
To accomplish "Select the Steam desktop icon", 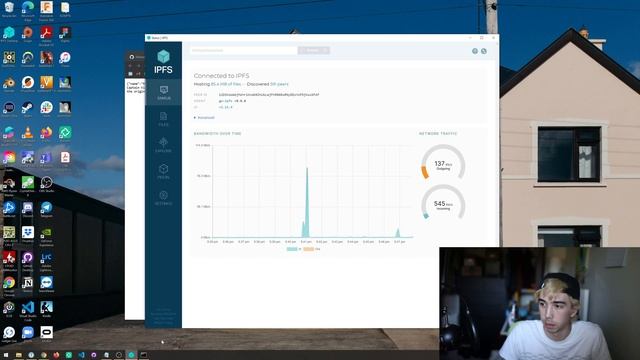I will [27, 109].
